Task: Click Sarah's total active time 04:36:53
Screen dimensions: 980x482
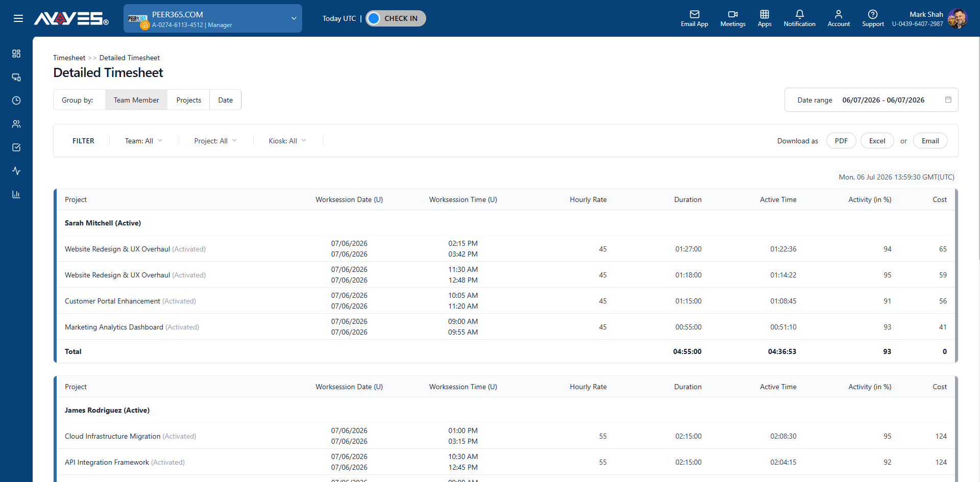Action: (782, 351)
